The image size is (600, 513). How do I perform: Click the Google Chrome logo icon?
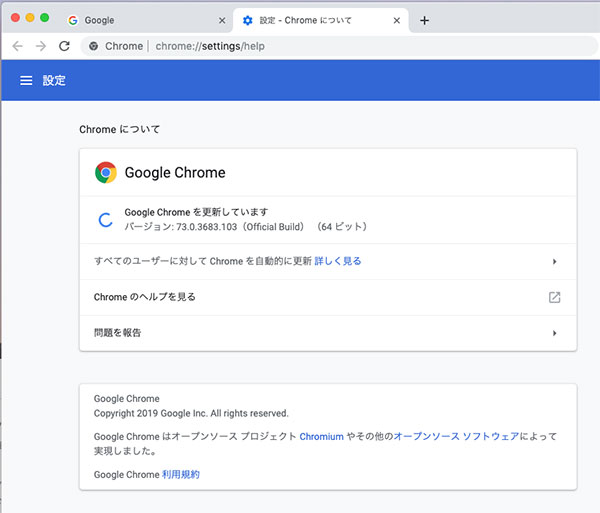(106, 172)
